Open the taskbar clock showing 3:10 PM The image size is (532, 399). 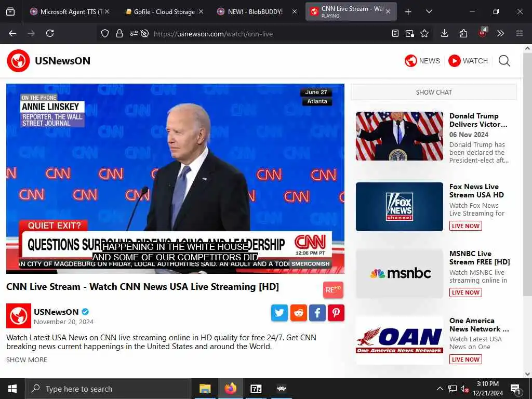pos(488,389)
